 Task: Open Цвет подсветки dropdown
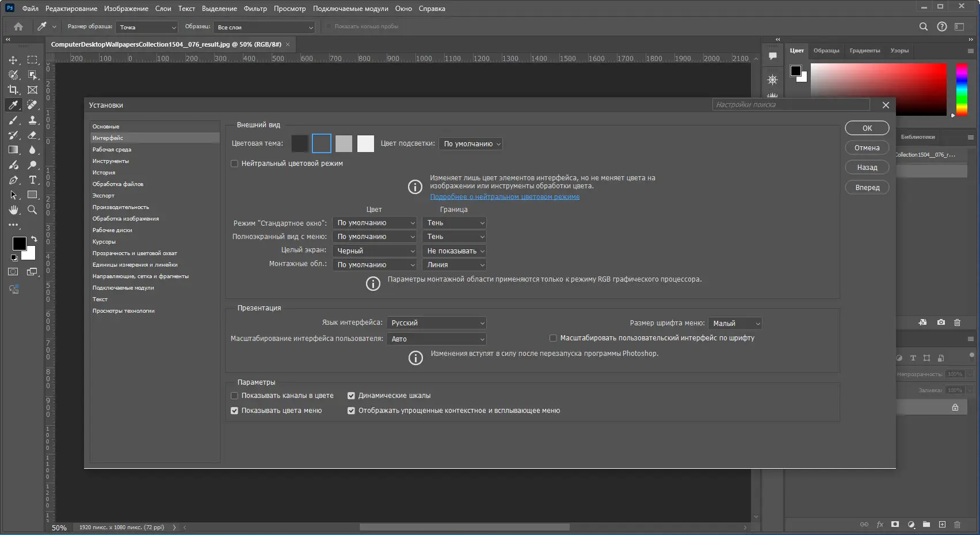point(471,144)
